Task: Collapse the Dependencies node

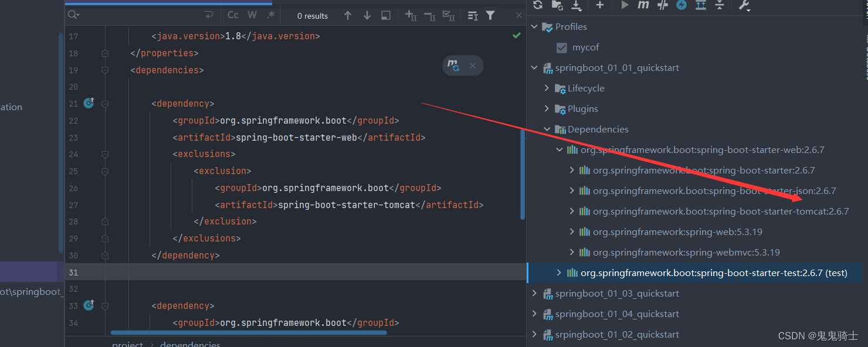Action: (x=547, y=129)
